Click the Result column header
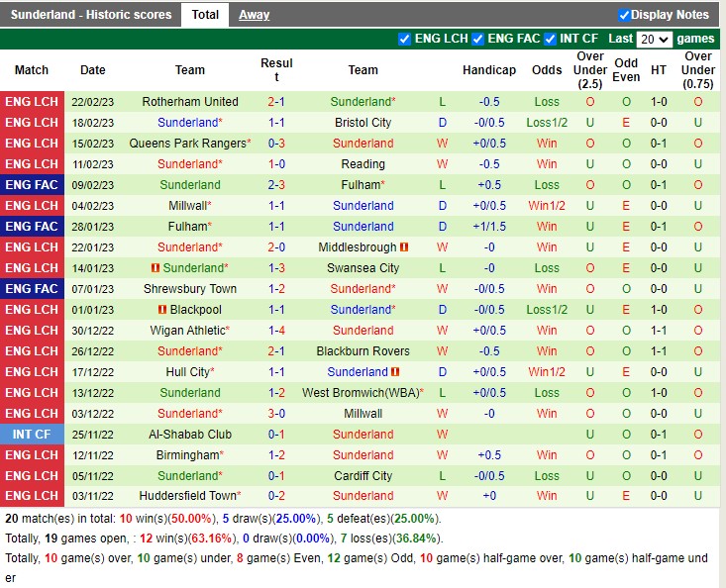 click(276, 70)
